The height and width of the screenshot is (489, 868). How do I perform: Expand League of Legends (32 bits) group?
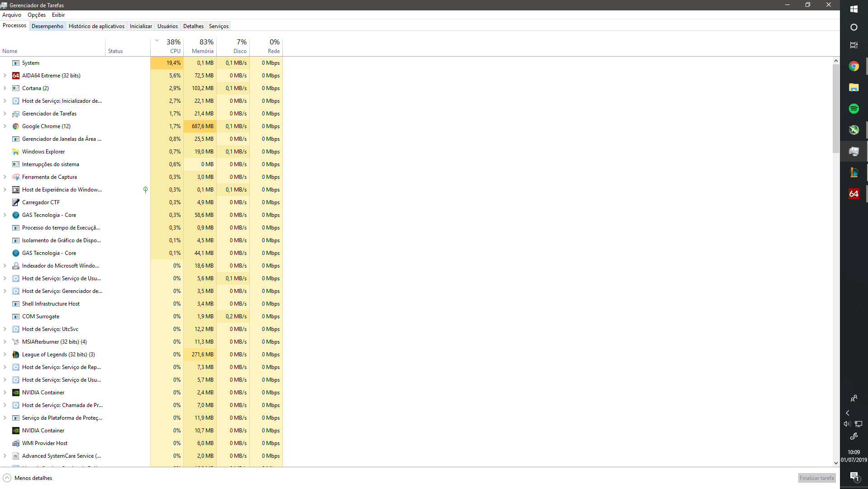[x=5, y=355]
